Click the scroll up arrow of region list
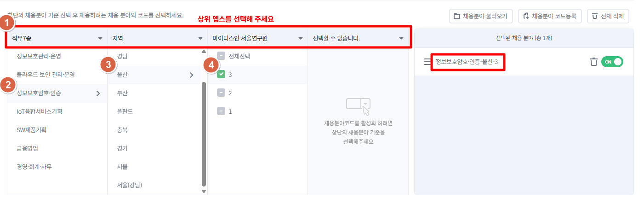Screen dimensions: 644x204 [204, 52]
